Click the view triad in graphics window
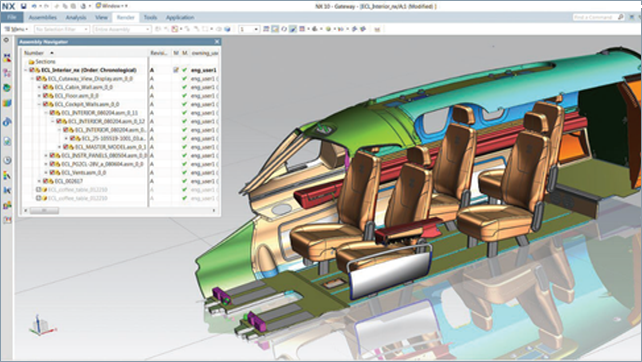The width and height of the screenshot is (642, 362). 41,326
